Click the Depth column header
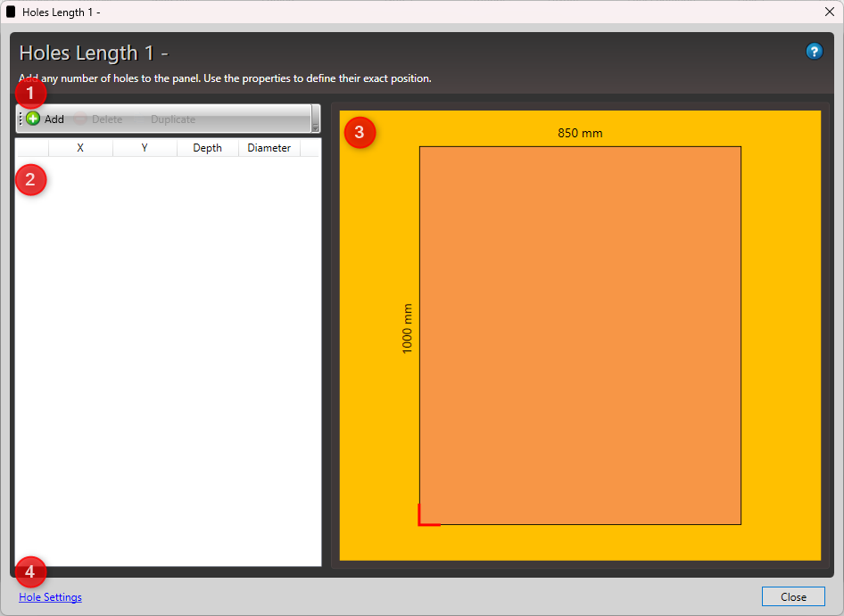This screenshot has height=616, width=844. click(207, 148)
